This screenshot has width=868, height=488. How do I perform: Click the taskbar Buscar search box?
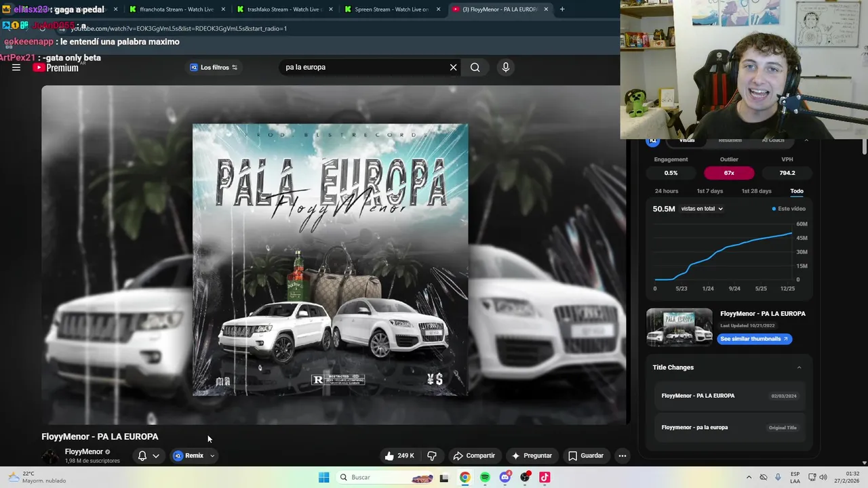pos(385,477)
